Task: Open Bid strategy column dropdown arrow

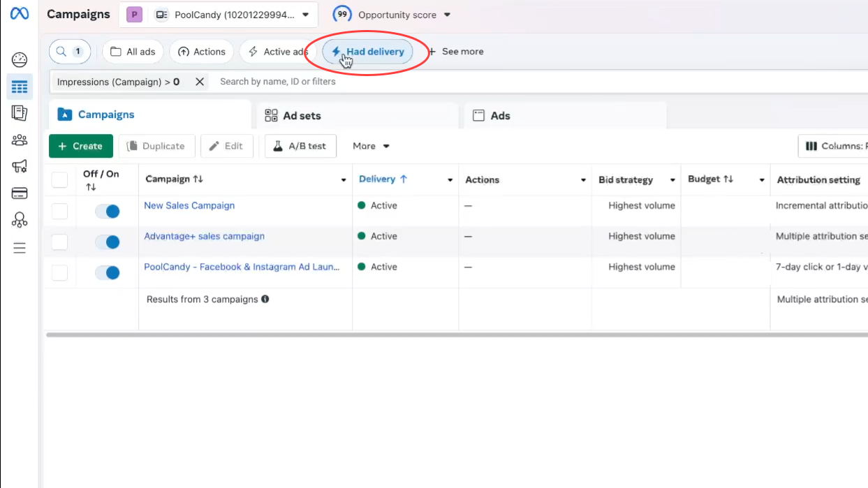Action: tap(672, 180)
